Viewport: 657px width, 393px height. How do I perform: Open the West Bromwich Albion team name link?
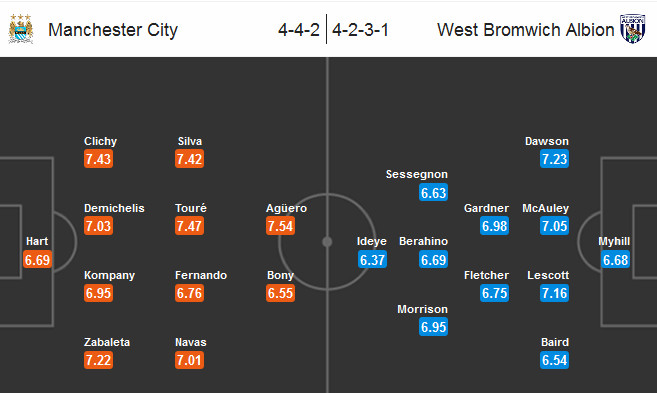point(525,30)
